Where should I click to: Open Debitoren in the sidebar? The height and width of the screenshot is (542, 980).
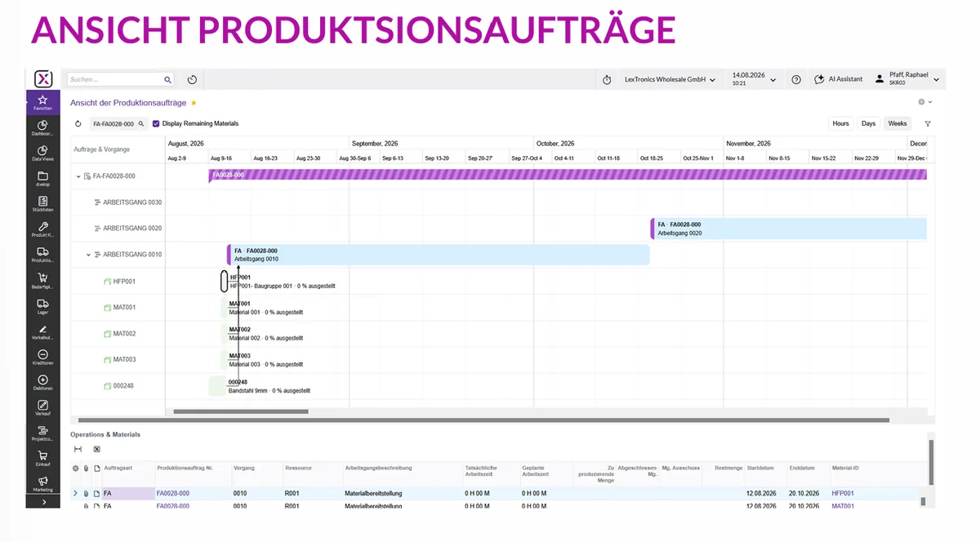coord(42,382)
